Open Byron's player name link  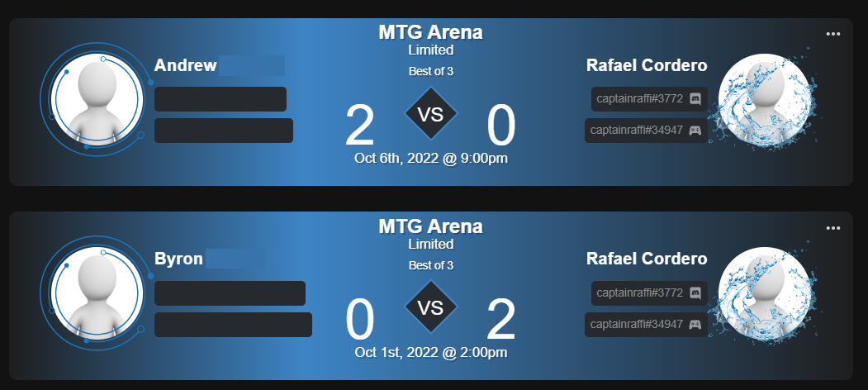(179, 259)
